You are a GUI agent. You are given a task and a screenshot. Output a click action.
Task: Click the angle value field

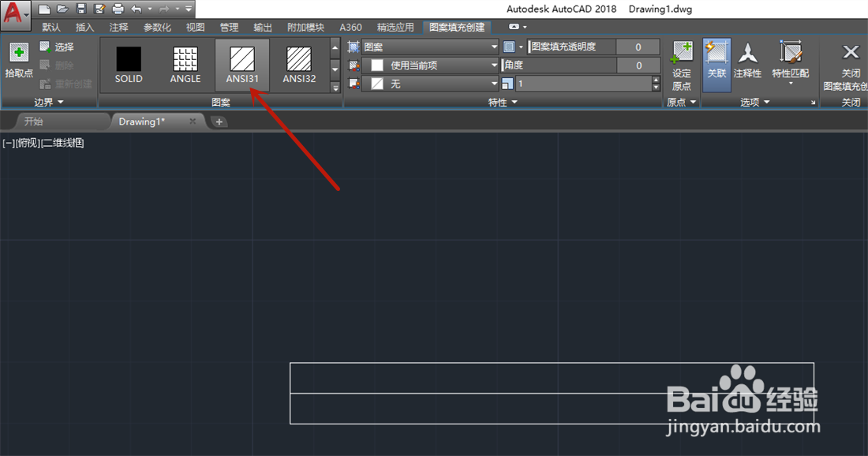638,65
